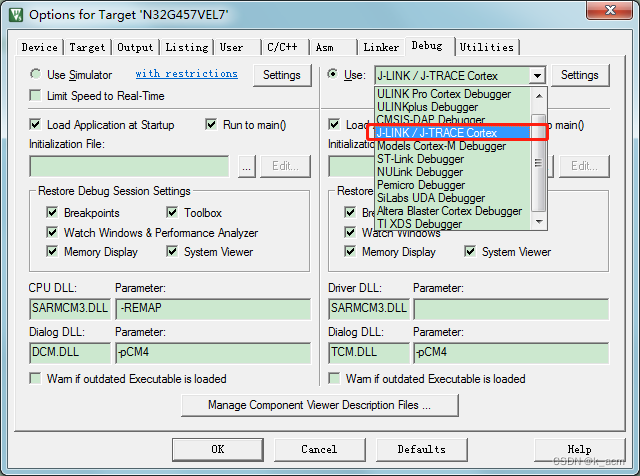Select the Debug tab
640x476 pixels.
[x=427, y=46]
